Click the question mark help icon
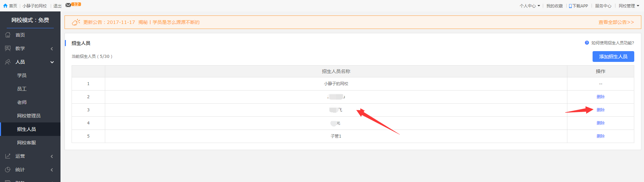The width and height of the screenshot is (644, 182). point(587,43)
